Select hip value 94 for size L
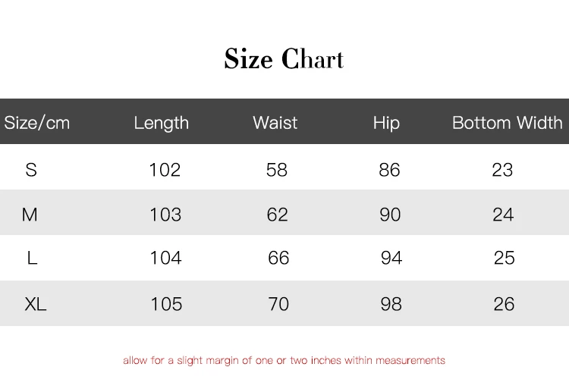 (x=391, y=259)
